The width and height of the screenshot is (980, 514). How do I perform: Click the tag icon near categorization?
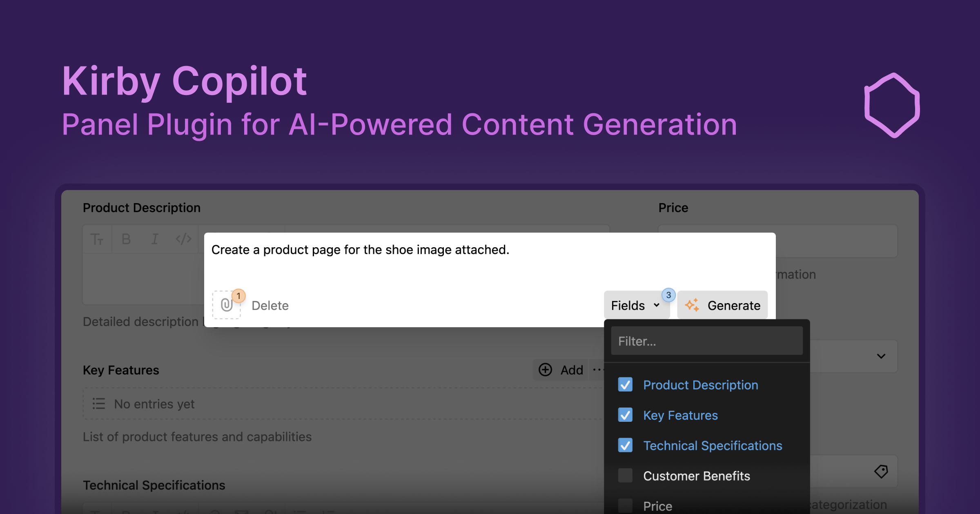881,471
